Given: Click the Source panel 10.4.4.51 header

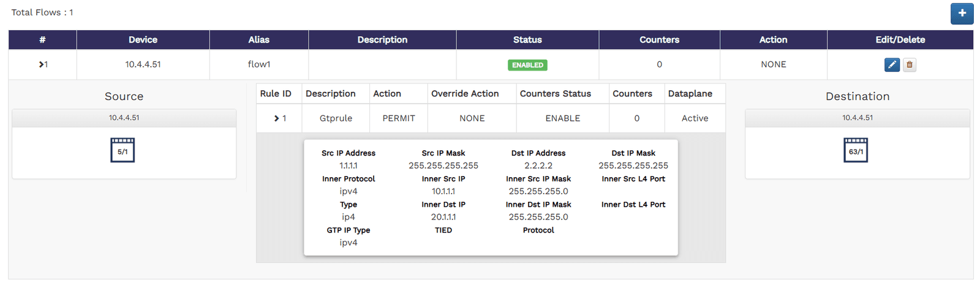Looking at the screenshot, I should 124,118.
